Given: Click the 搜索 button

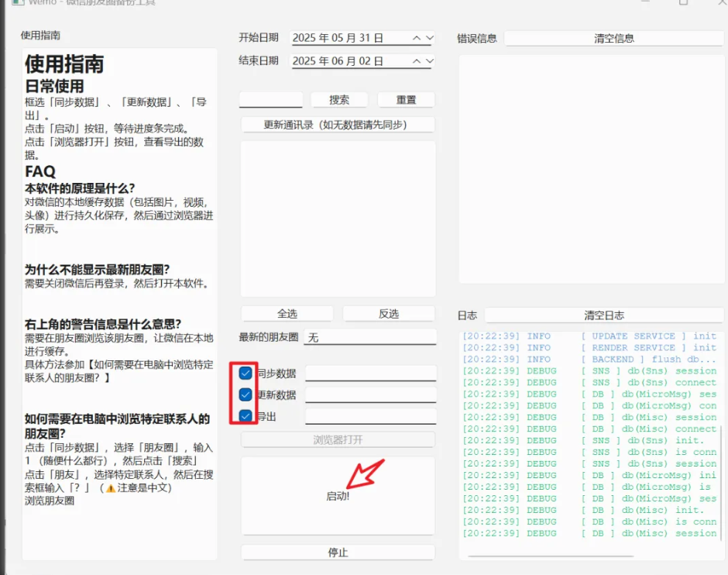Looking at the screenshot, I should point(339,100).
